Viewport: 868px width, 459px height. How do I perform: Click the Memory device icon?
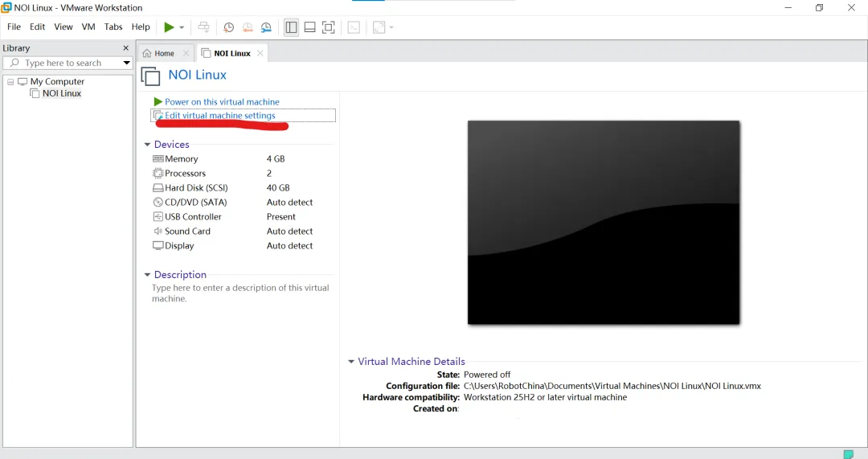tap(158, 159)
